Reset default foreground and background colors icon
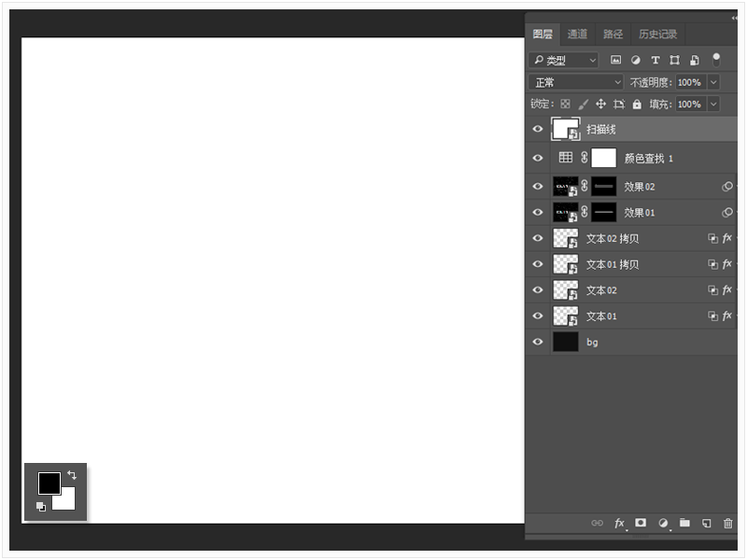 41,506
